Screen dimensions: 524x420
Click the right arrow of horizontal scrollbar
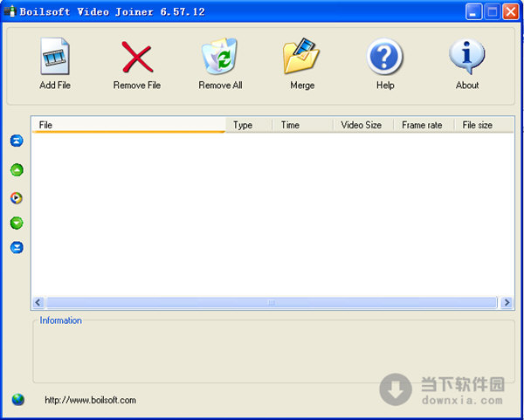tap(507, 303)
